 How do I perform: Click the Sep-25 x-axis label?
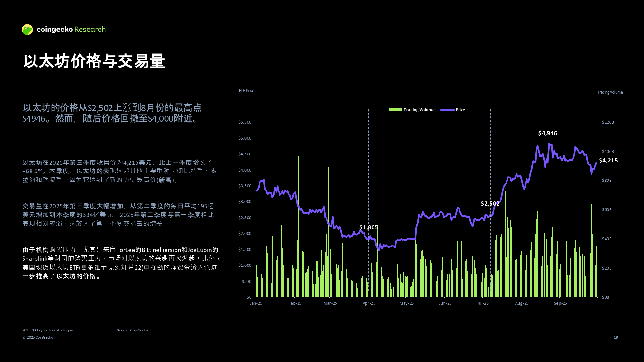(x=560, y=303)
